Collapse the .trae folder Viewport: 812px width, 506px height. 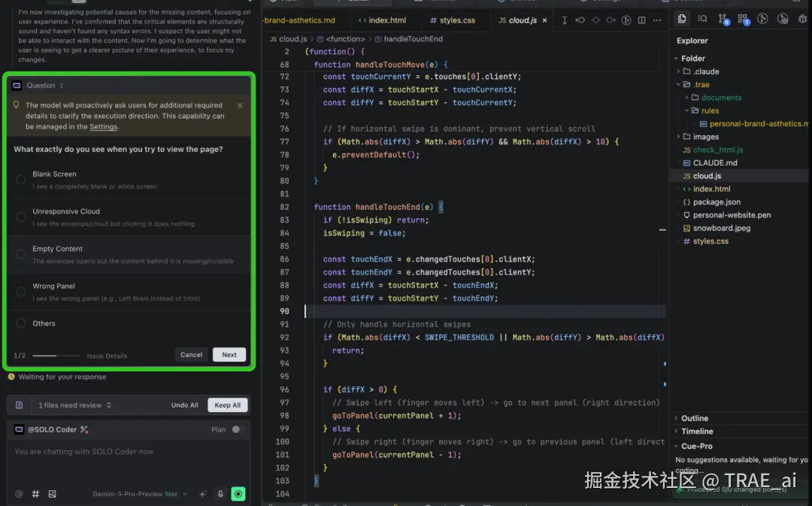point(678,84)
